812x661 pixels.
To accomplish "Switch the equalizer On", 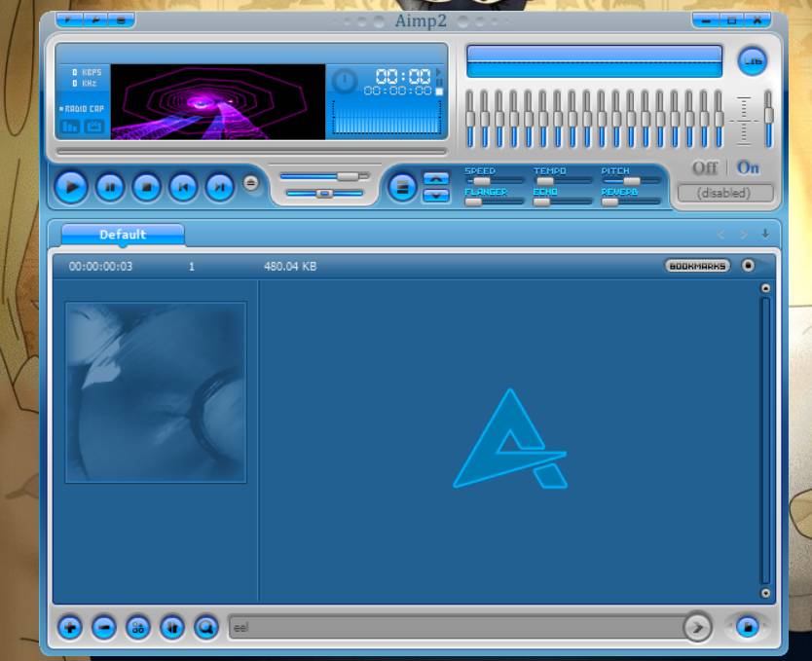I will click(748, 167).
